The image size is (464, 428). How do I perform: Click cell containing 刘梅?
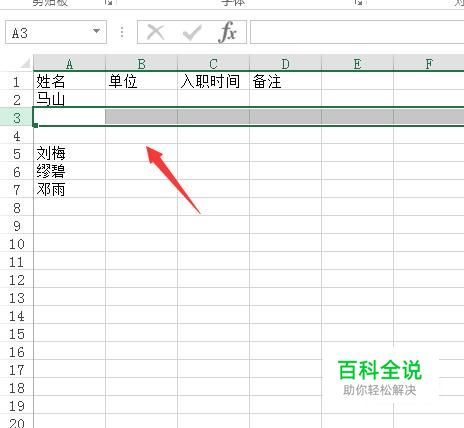tap(69, 153)
